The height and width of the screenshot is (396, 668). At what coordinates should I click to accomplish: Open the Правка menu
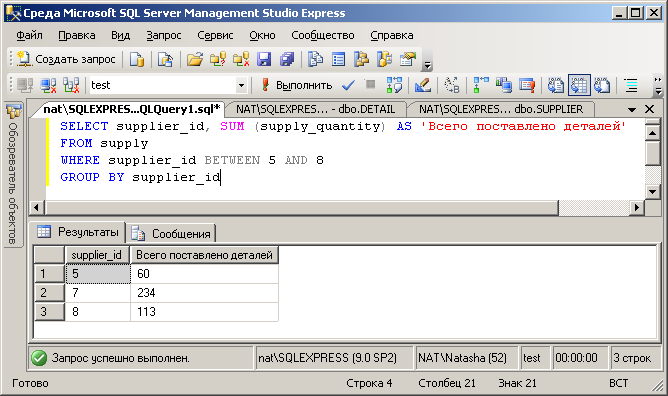(x=77, y=35)
